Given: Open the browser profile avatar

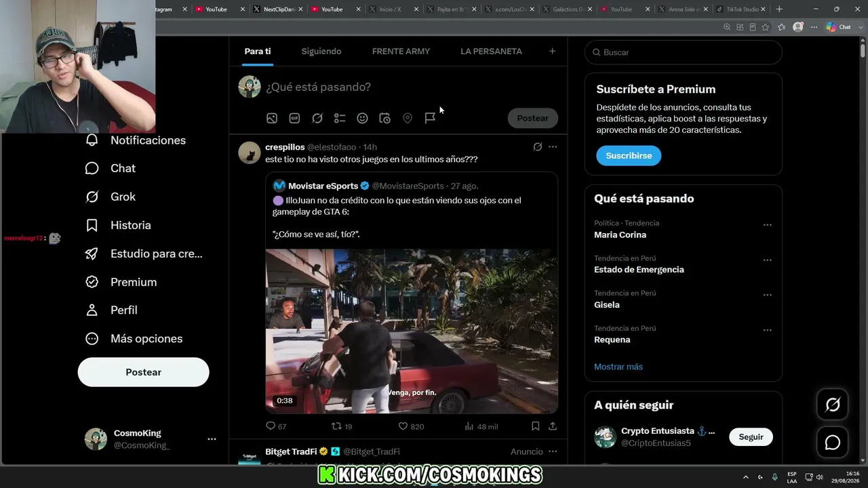Looking at the screenshot, I should (798, 27).
